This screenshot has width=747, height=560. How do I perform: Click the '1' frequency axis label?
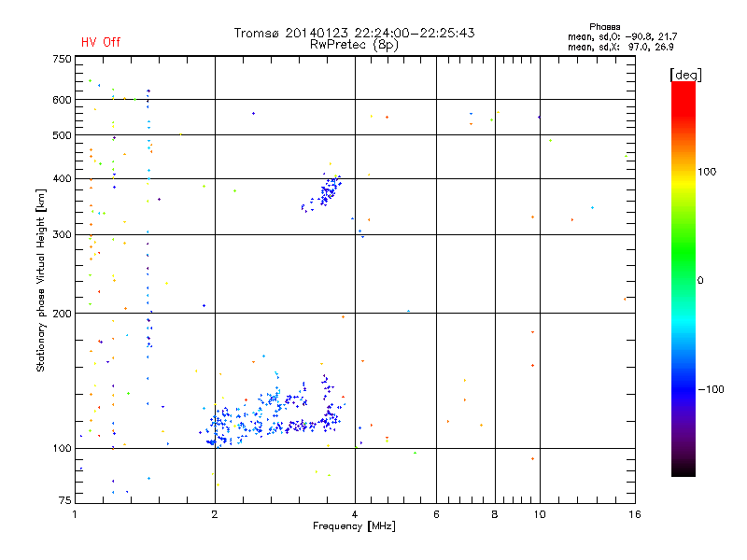(x=76, y=514)
